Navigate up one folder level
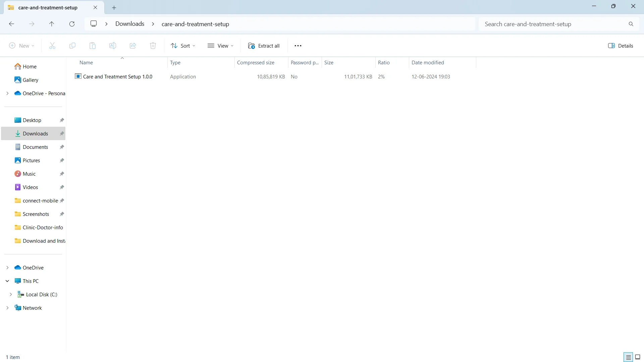 [x=52, y=24]
